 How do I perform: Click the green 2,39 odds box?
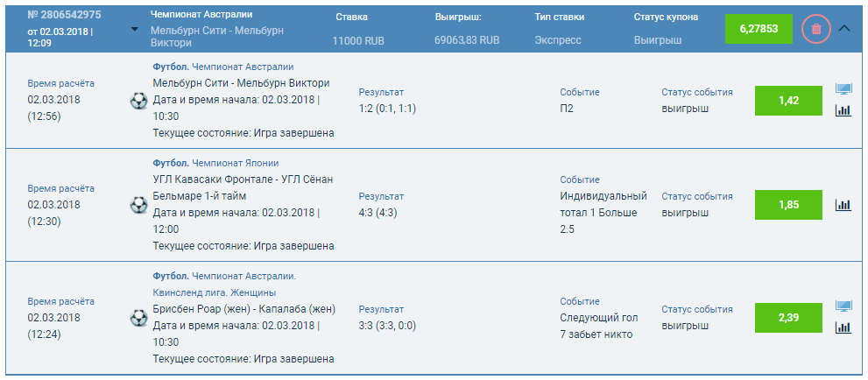tap(788, 317)
